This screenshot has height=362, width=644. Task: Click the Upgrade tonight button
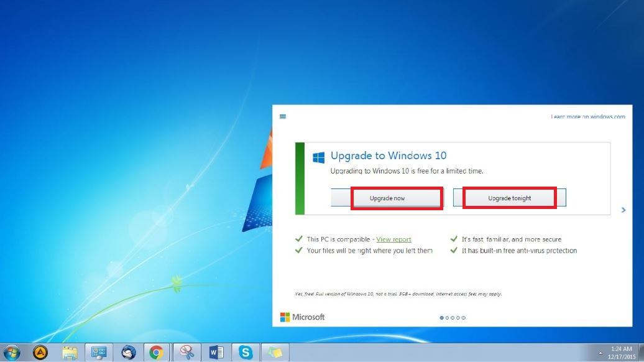509,198
